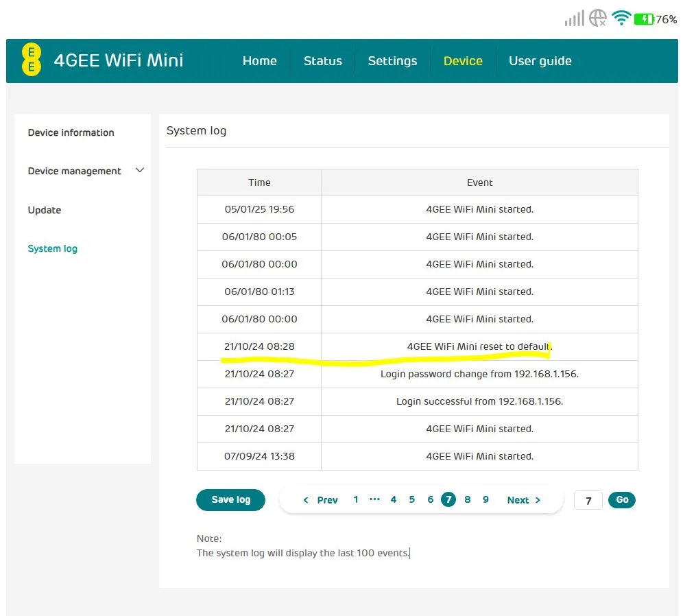This screenshot has width=696, height=616.
Task: Select the 21/10/24 08:28 time cell
Action: pyautogui.click(x=259, y=346)
